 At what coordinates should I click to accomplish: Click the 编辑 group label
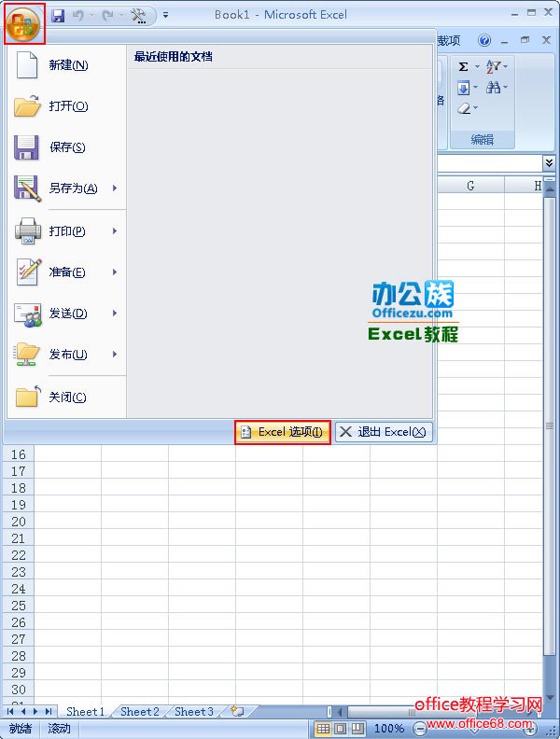(483, 140)
